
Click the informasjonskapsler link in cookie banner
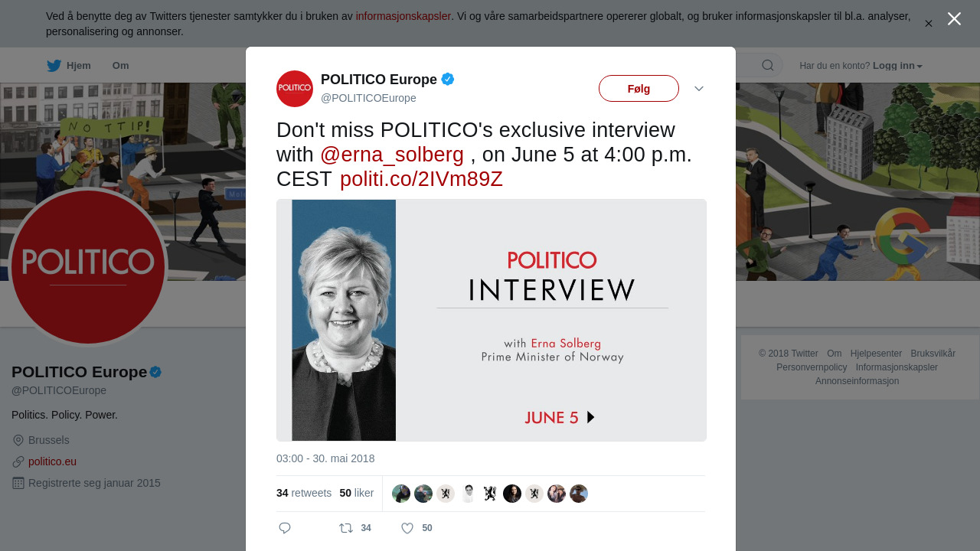pyautogui.click(x=403, y=16)
